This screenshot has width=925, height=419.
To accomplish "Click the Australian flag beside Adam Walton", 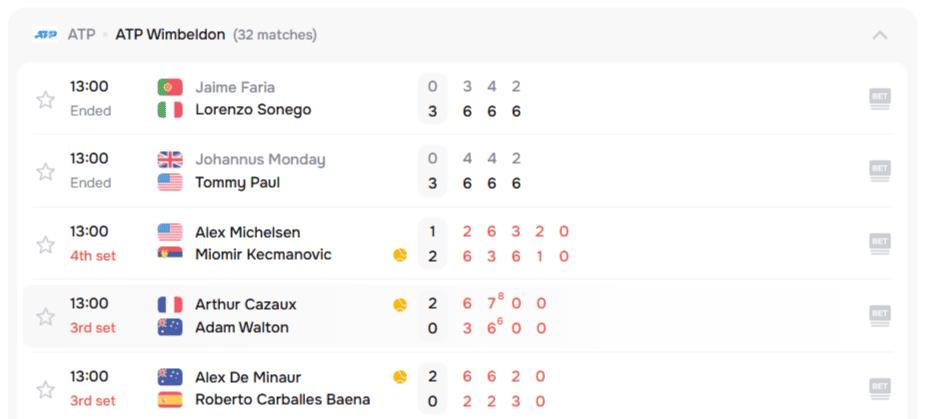I will [x=170, y=327].
